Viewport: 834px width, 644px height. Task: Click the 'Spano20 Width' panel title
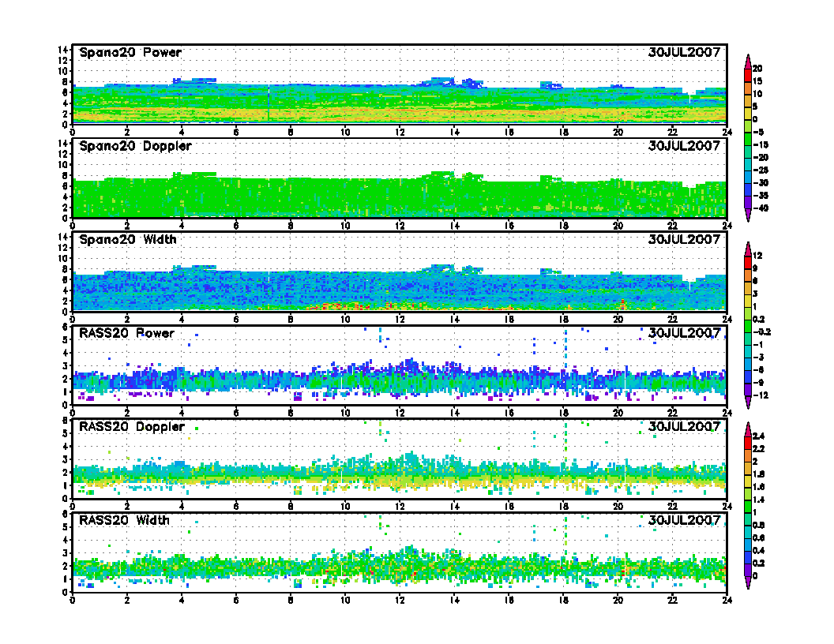[128, 239]
